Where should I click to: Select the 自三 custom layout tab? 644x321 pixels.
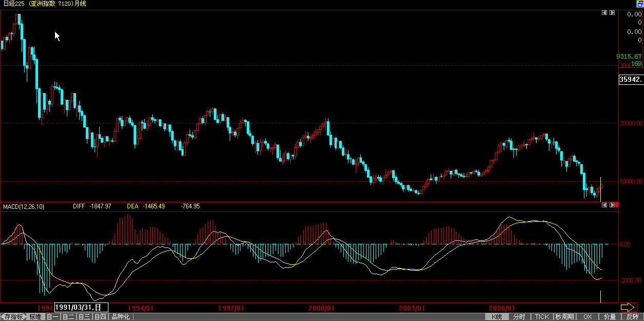pos(84,317)
